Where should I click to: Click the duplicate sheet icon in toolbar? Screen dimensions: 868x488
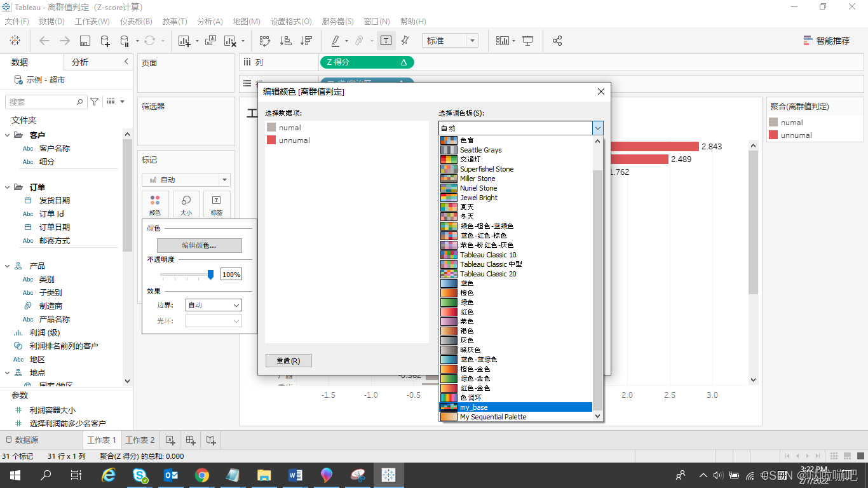(210, 41)
